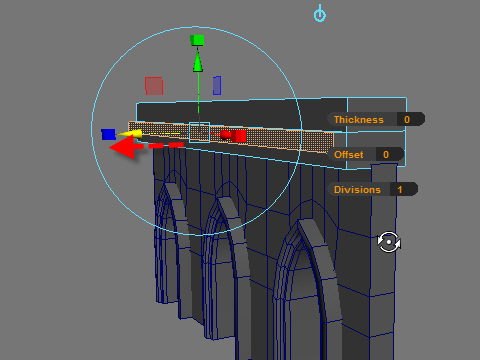The width and height of the screenshot is (480, 360).
Task: Click the Offset label in the HUD
Action: point(349,155)
